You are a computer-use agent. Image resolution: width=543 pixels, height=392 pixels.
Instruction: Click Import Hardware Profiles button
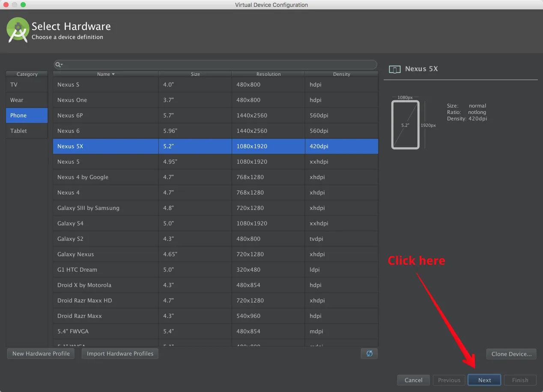tap(120, 353)
